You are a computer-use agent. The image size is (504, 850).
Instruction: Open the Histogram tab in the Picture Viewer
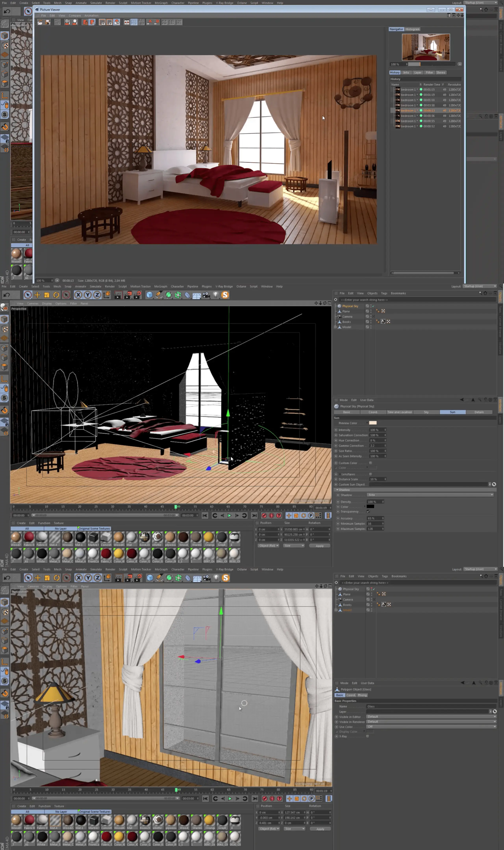click(412, 29)
